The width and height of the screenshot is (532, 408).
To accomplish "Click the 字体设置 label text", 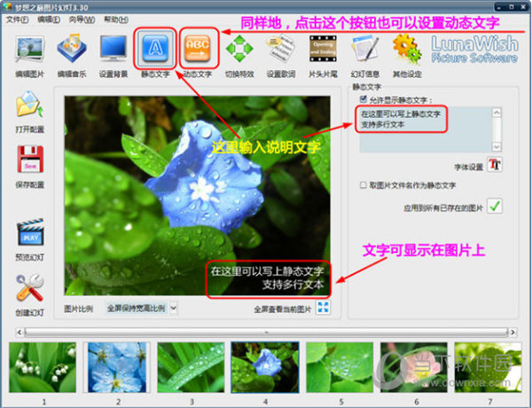I will (x=468, y=167).
